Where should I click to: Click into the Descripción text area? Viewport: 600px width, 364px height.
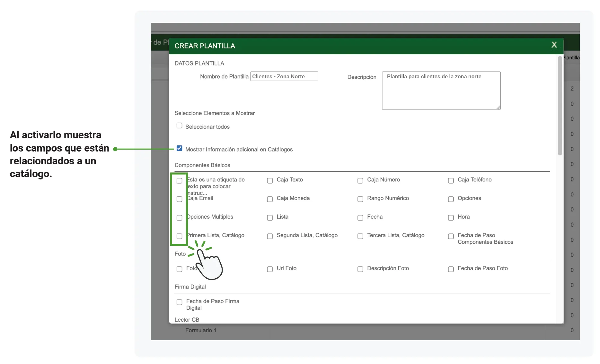[441, 91]
